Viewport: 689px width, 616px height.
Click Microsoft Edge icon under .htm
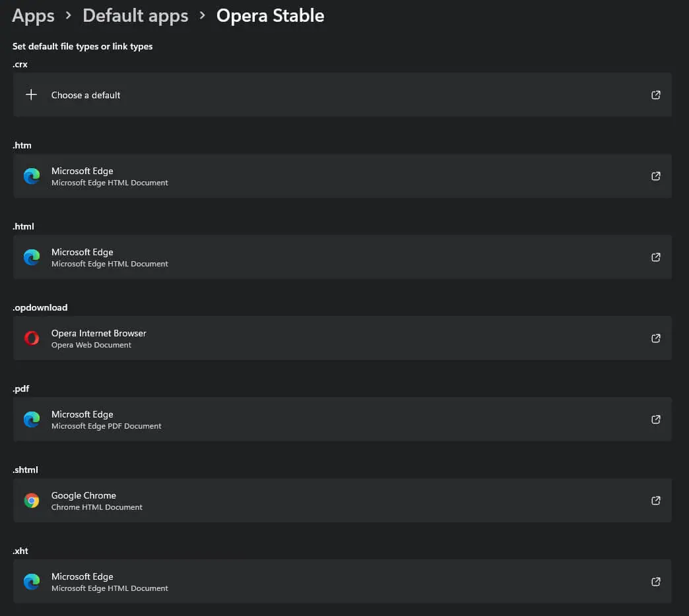pos(32,176)
